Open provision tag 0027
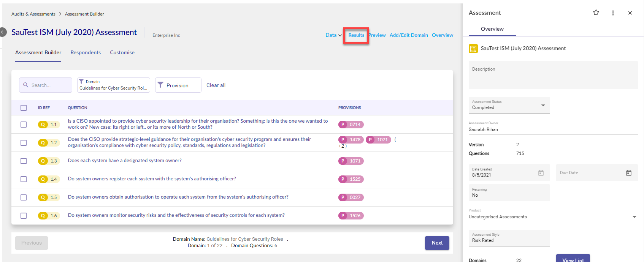644x262 pixels. coord(351,197)
